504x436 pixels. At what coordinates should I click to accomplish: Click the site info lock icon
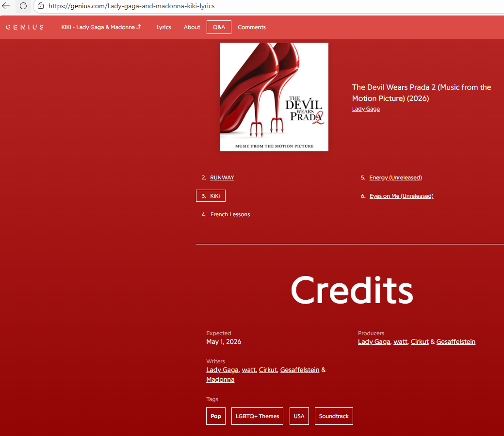coord(41,6)
